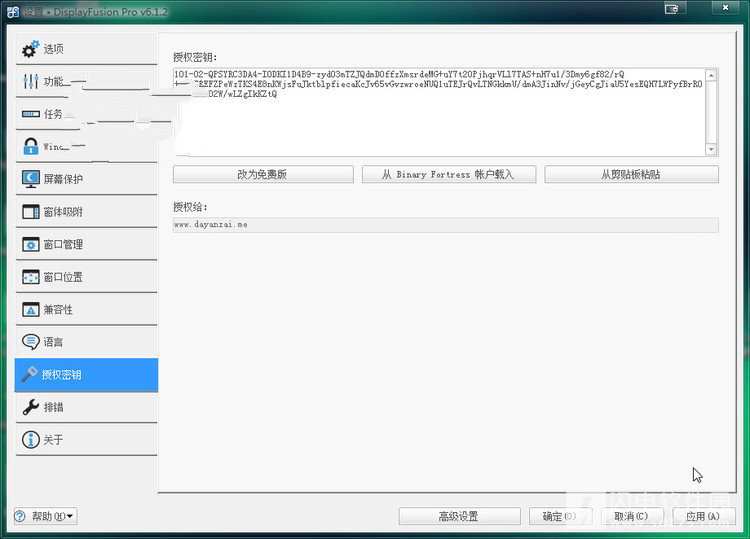The width and height of the screenshot is (750, 539).
Task: Click the license key scrollbar up arrow
Action: coord(711,75)
